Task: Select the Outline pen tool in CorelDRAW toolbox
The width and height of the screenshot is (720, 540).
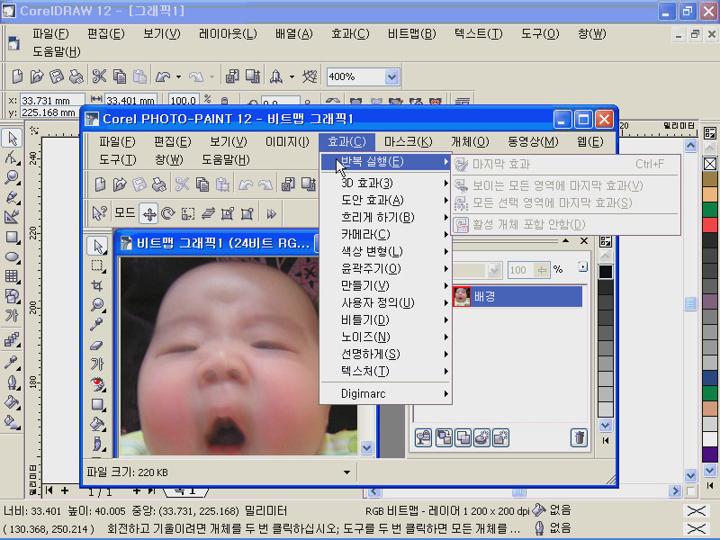Action: point(11,382)
